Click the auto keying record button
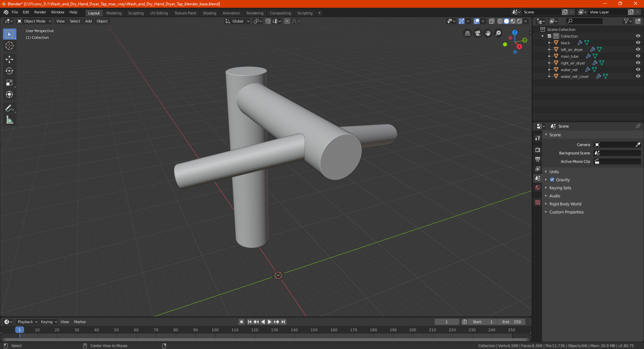 click(x=241, y=322)
